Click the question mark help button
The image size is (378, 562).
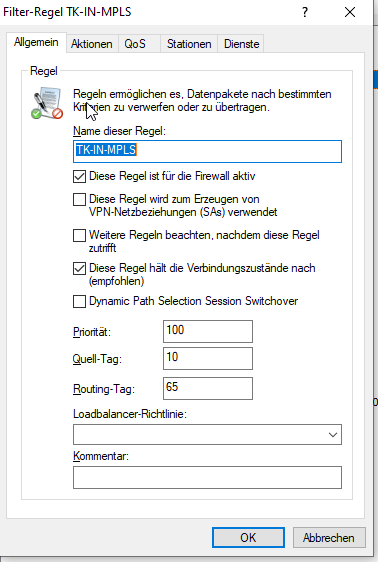[305, 12]
